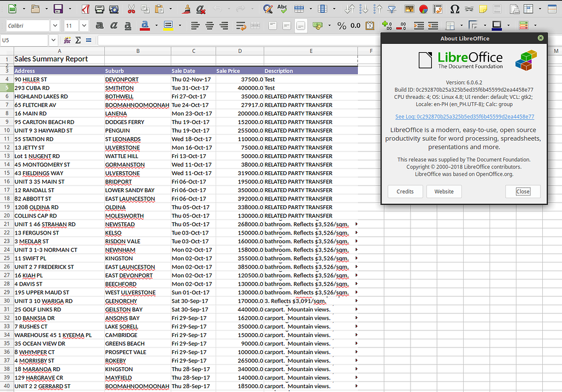
Task: Create a new spreadsheet document
Action: coord(13,9)
